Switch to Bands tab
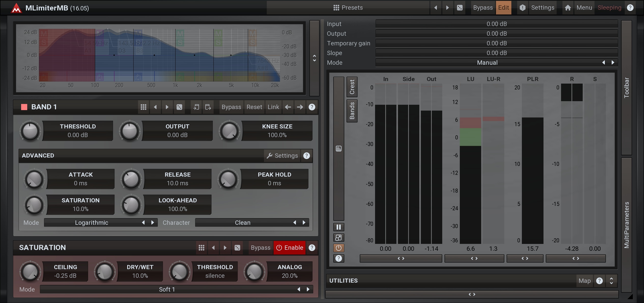 pos(352,111)
